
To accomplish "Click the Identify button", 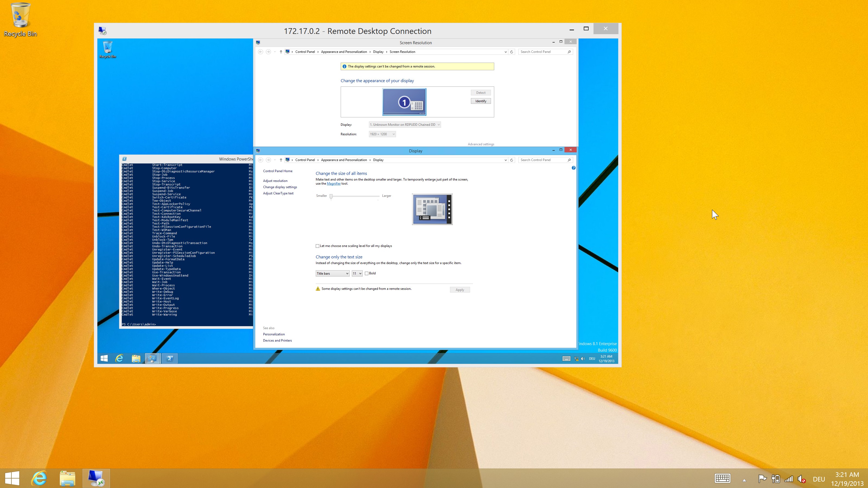I will 480,101.
